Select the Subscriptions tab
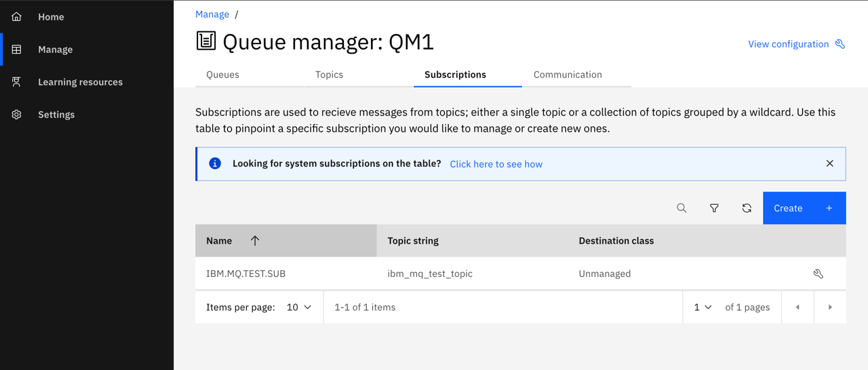Image resolution: width=868 pixels, height=370 pixels. [468, 75]
